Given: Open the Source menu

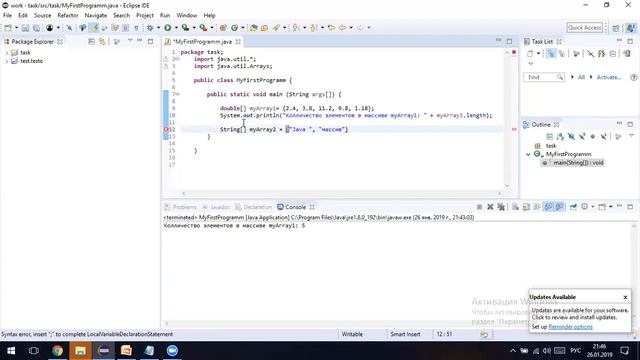Looking at the screenshot, I should (x=42, y=16).
